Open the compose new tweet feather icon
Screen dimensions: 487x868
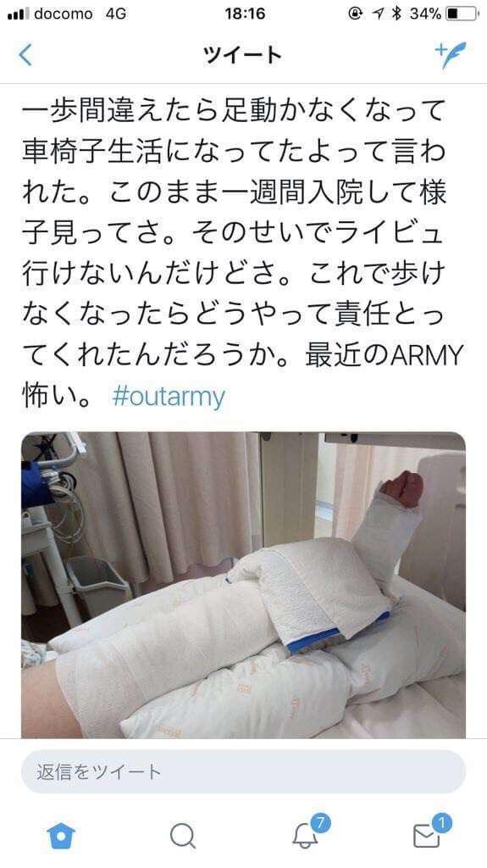[451, 55]
